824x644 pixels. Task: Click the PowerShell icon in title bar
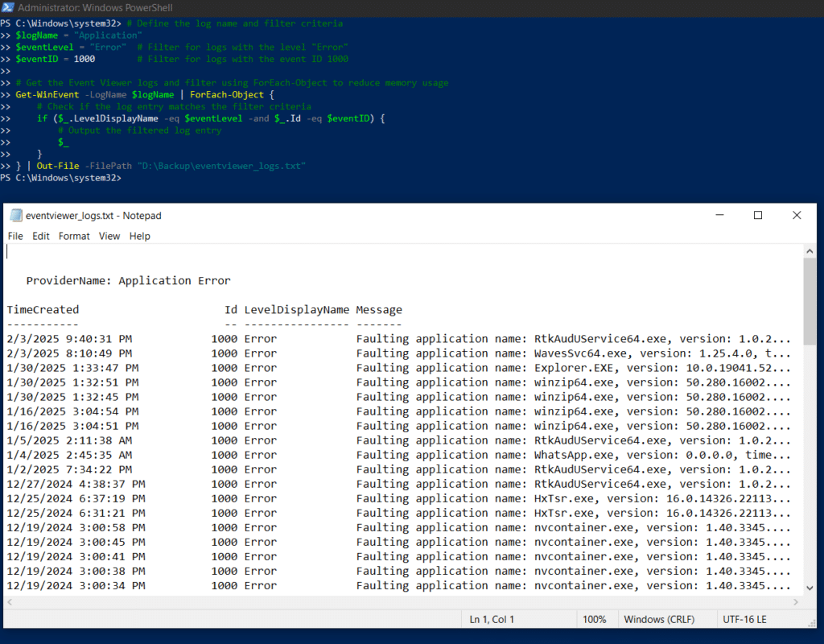(7, 7)
